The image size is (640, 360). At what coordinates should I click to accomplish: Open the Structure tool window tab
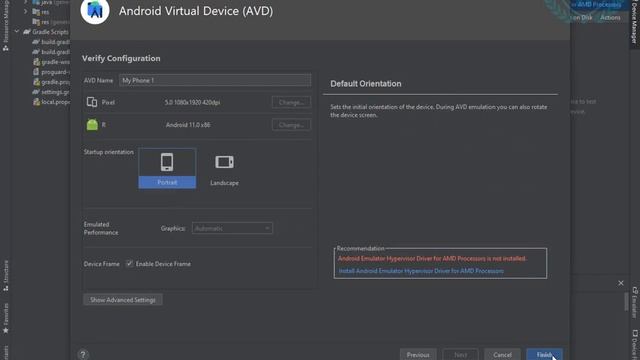(x=6, y=275)
